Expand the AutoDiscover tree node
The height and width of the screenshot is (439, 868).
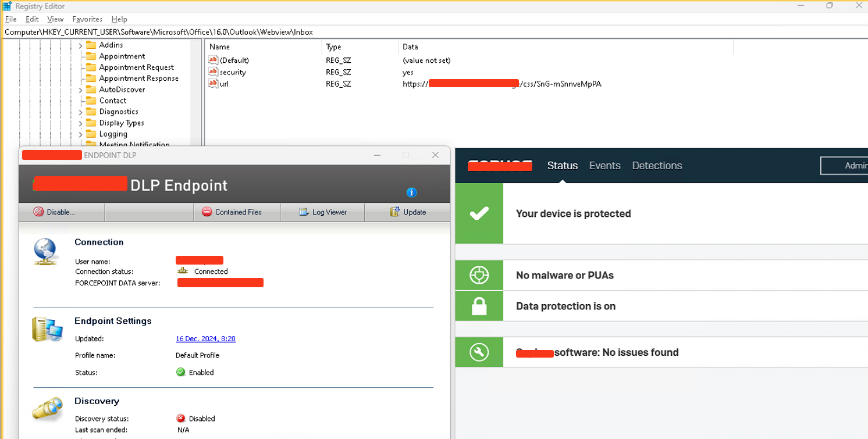(x=80, y=90)
